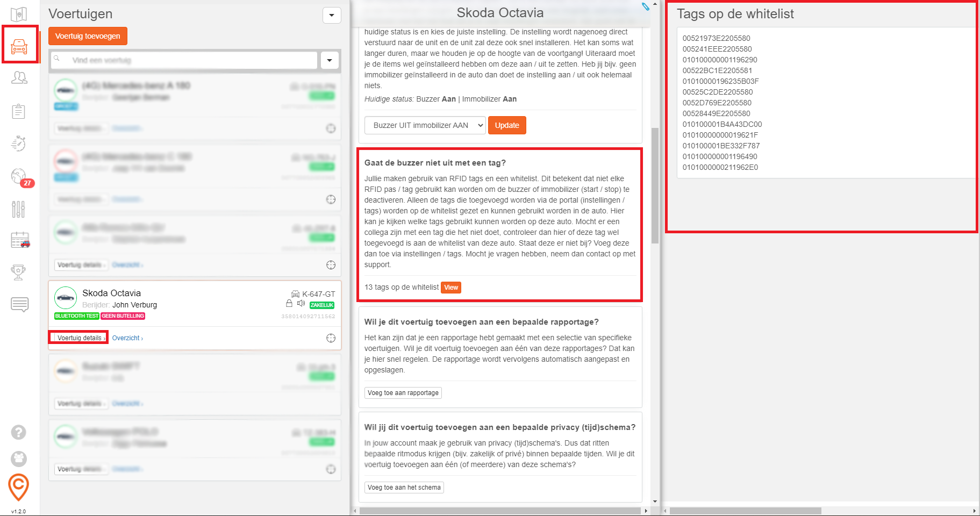
Task: Click the orange Update button
Action: pos(507,125)
